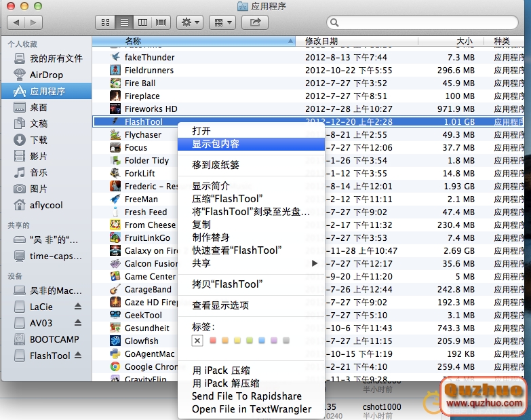The width and height of the screenshot is (531, 420).
Task: Eject the LaCie drive
Action: pyautogui.click(x=78, y=307)
